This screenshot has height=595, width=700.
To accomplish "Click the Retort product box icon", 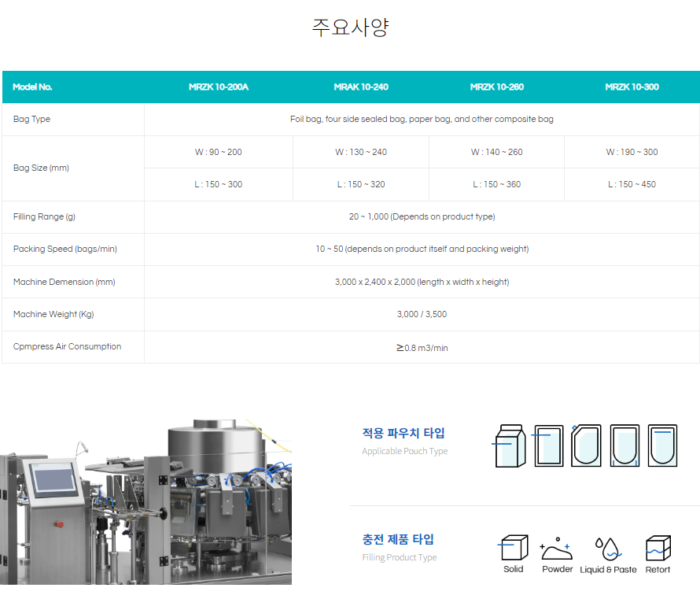I will click(x=658, y=548).
